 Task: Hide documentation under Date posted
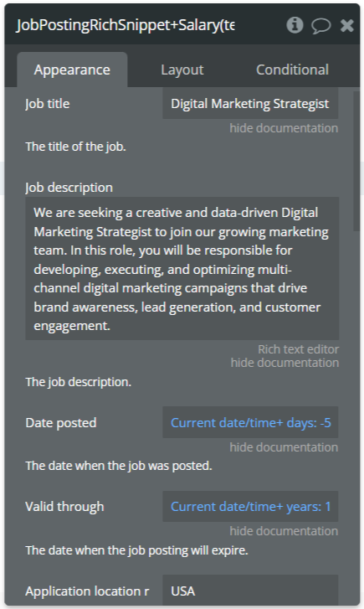click(x=284, y=447)
